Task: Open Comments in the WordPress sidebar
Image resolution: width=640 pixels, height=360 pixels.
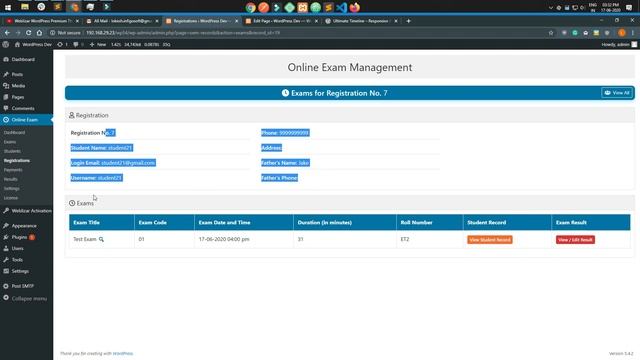Action: click(23, 109)
